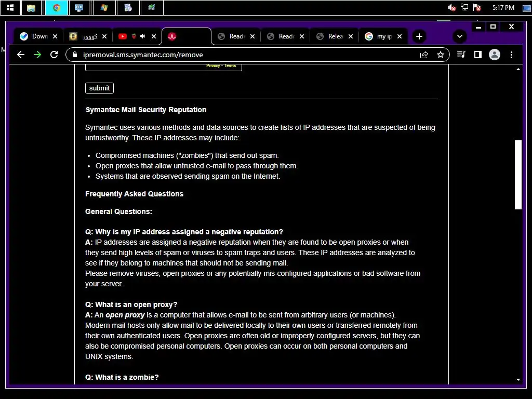Open File Explorer from the taskbar
532x399 pixels.
coord(31,7)
